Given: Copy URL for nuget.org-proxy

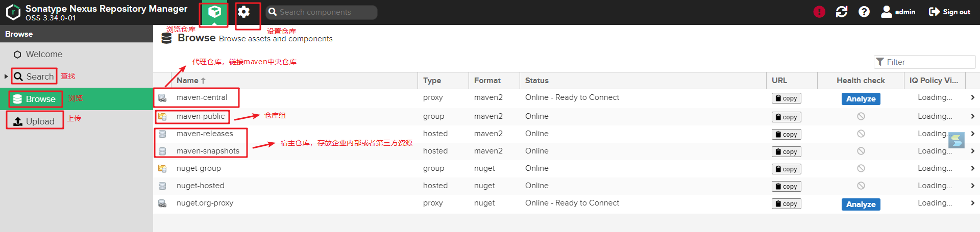Looking at the screenshot, I should pos(787,204).
